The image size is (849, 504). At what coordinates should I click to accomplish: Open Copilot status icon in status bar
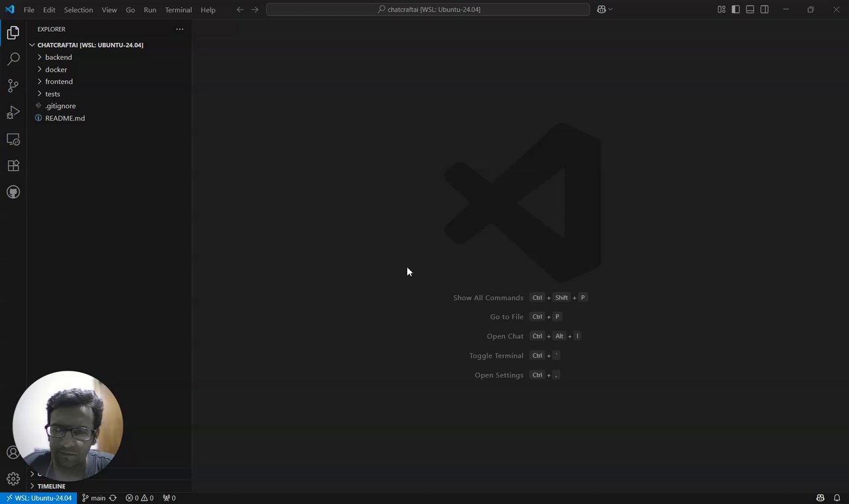coord(820,498)
